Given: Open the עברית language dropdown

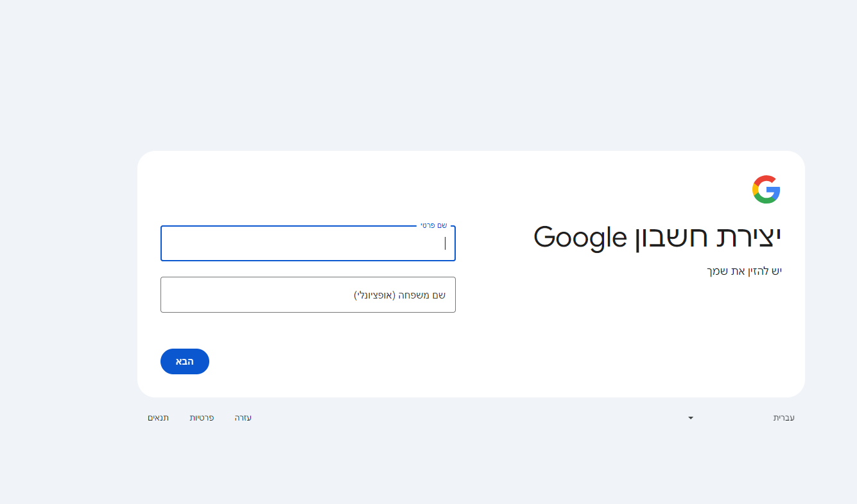Looking at the screenshot, I should click(x=783, y=418).
